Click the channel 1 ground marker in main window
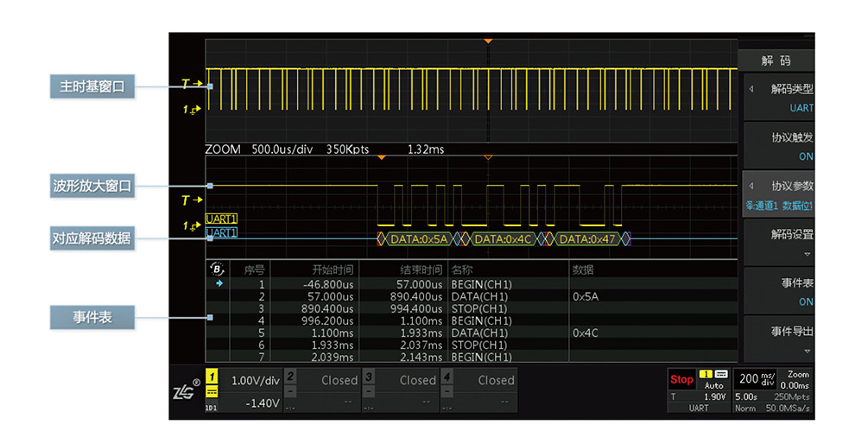The height and width of the screenshot is (437, 868). pos(191,109)
